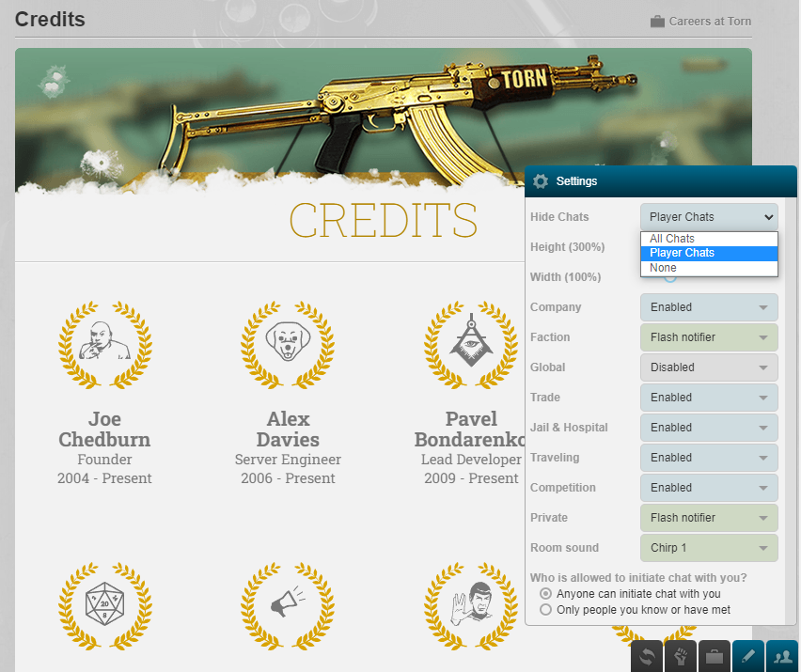Click the Joe Chedburn name text
This screenshot has width=801, height=672.
[104, 429]
